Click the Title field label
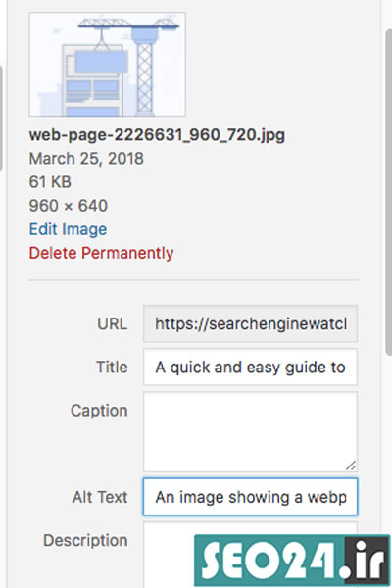Screen dimensions: 392x588 tap(112, 367)
